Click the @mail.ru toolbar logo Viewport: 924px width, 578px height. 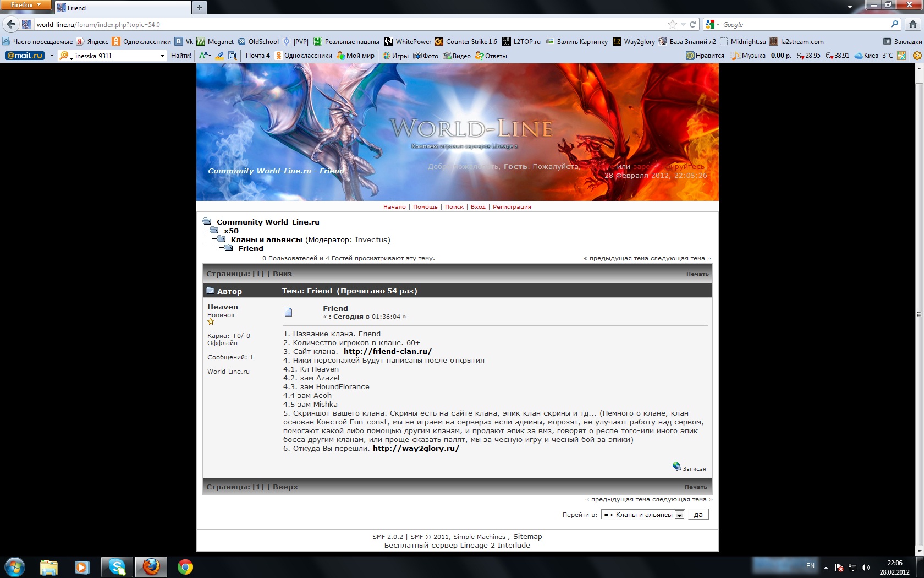point(25,56)
